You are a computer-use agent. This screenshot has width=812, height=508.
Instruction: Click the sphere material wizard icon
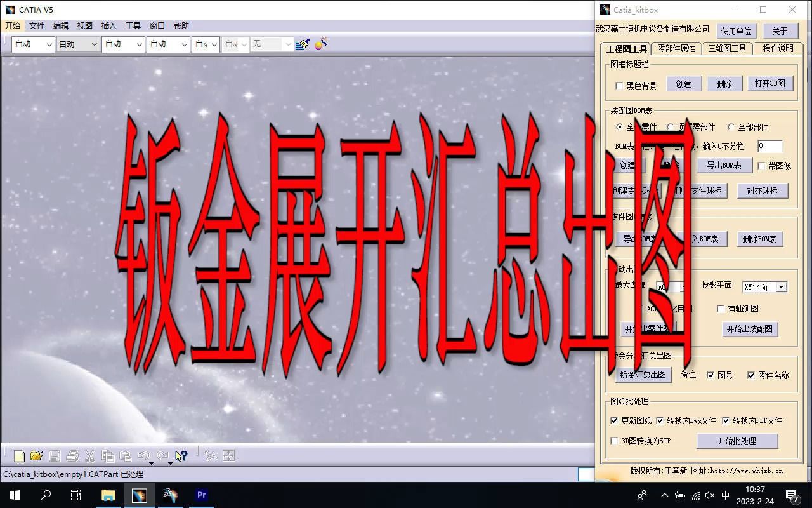pos(321,44)
